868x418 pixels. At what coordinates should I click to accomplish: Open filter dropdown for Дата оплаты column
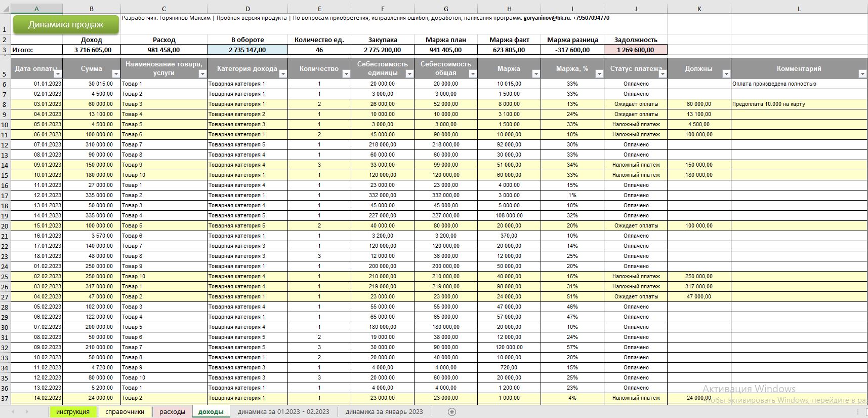click(x=58, y=74)
